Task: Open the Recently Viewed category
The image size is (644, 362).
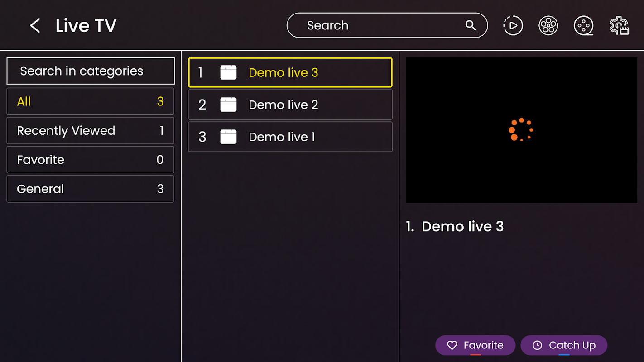Action: click(91, 131)
